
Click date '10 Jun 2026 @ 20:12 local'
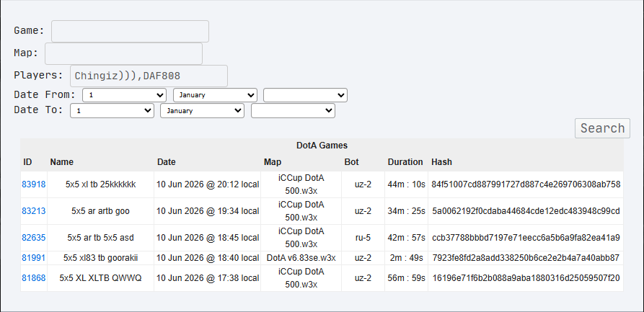(208, 184)
